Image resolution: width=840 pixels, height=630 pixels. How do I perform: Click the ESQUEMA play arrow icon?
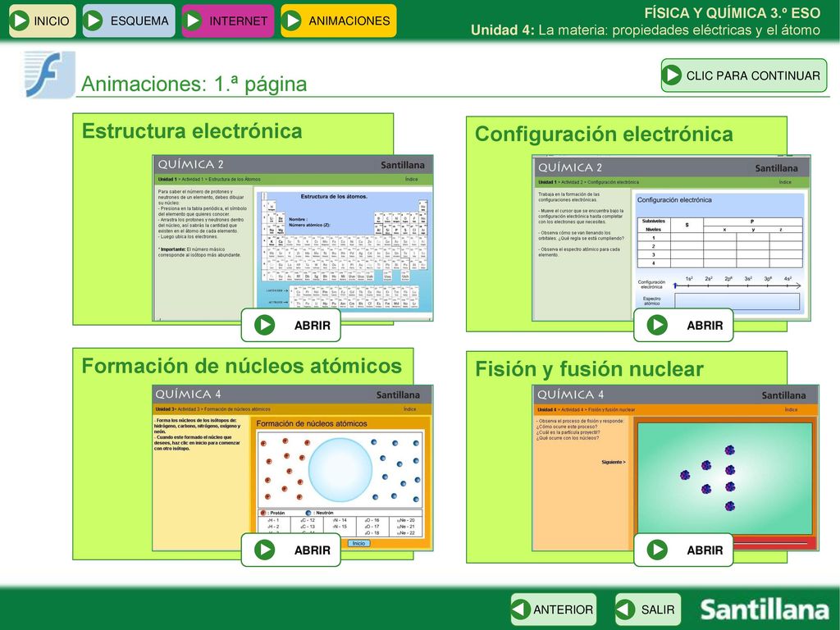94,21
